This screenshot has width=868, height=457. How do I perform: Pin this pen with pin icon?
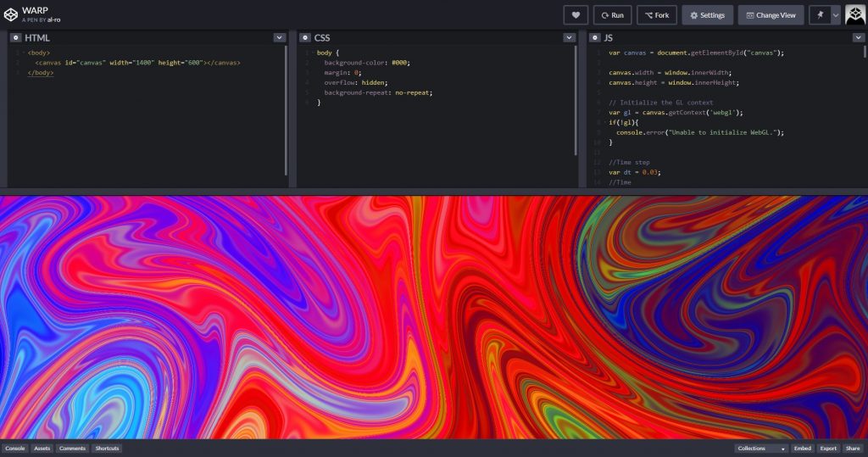coord(820,15)
